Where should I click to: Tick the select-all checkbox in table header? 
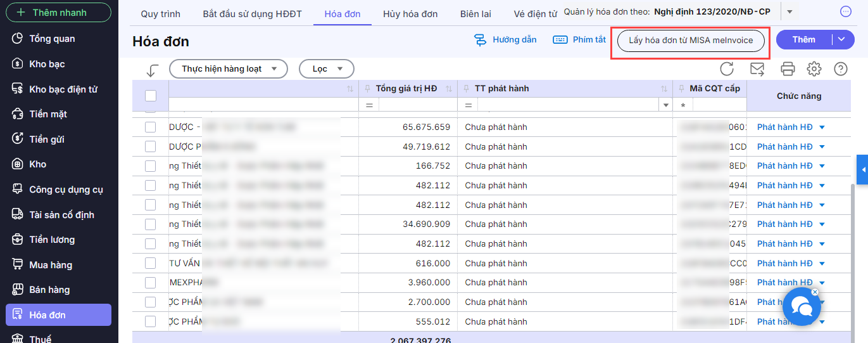151,96
